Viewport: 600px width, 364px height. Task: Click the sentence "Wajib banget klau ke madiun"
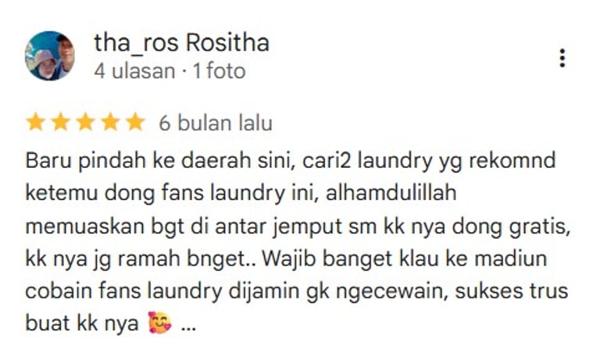click(x=405, y=259)
